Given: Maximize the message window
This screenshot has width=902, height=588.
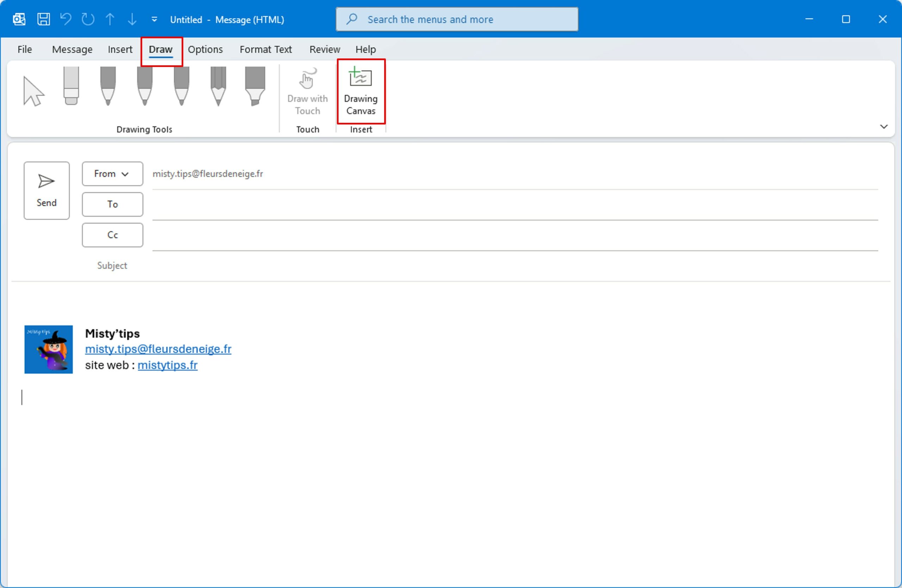Looking at the screenshot, I should 846,19.
